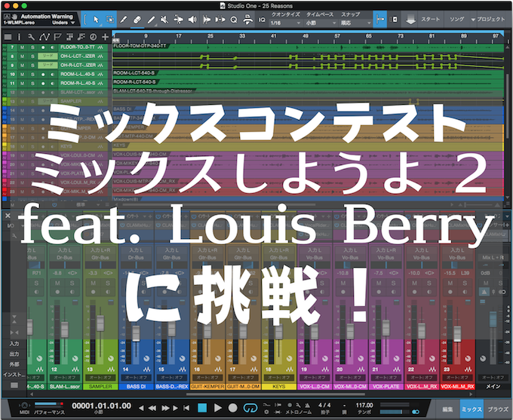Open the Quantize 1/16 dropdown

point(285,23)
